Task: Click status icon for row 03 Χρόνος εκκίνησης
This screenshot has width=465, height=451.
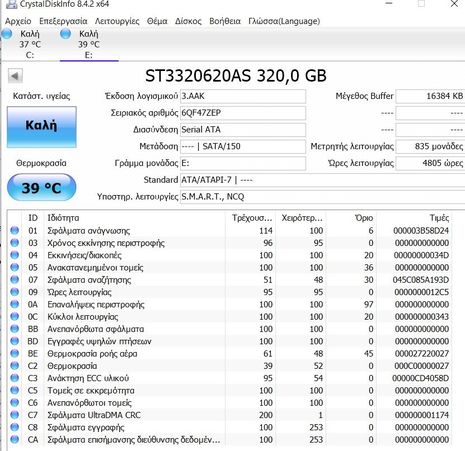Action: point(14,243)
